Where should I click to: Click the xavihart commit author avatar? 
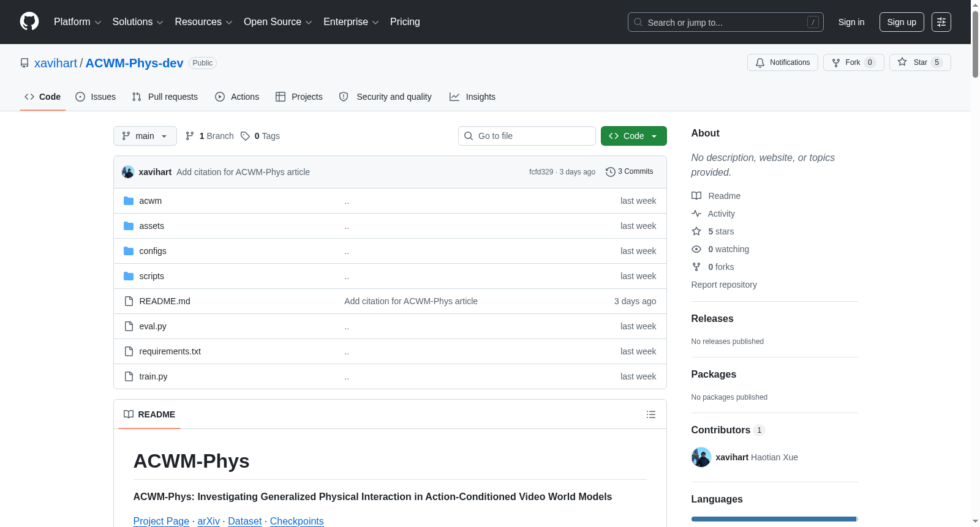tap(128, 172)
